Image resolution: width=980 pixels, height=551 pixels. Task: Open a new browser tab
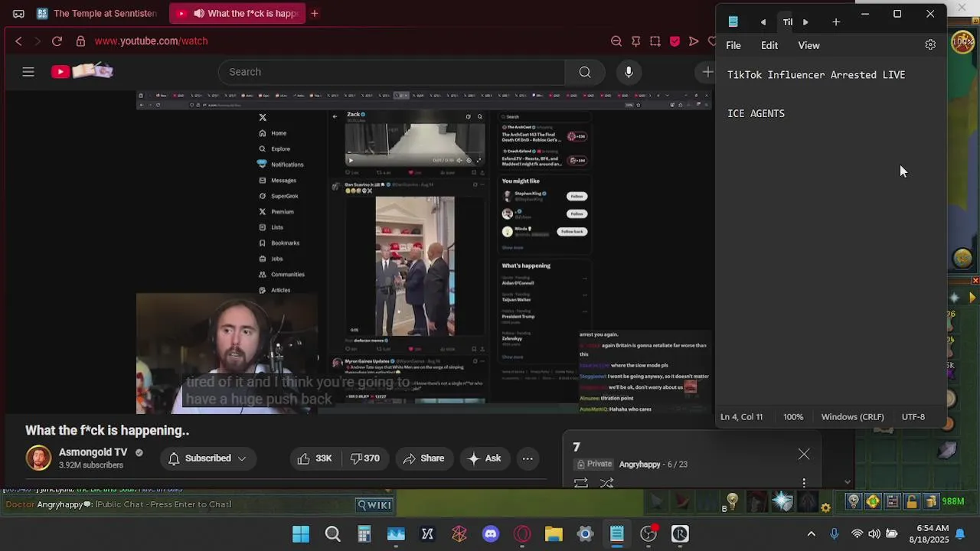click(315, 13)
